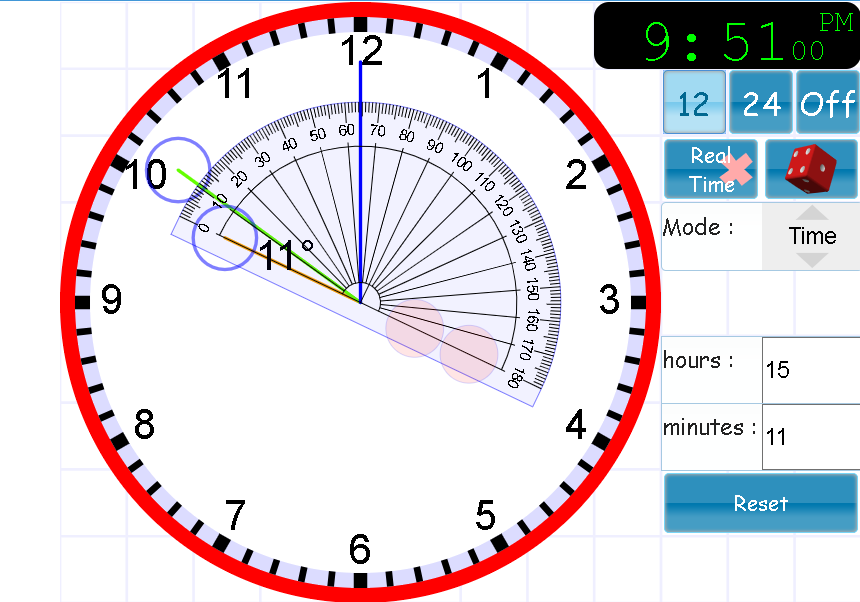Click the lower pink circle near 180 mark
Image resolution: width=860 pixels, height=602 pixels.
pyautogui.click(x=469, y=354)
